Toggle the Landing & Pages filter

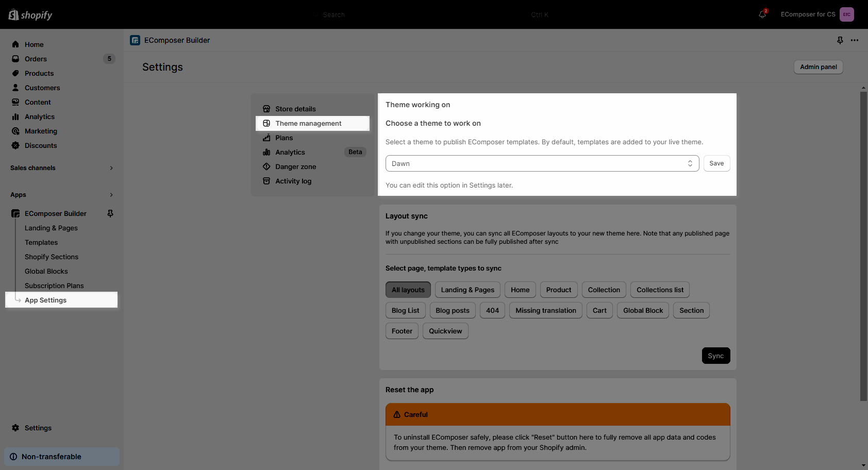click(x=468, y=290)
